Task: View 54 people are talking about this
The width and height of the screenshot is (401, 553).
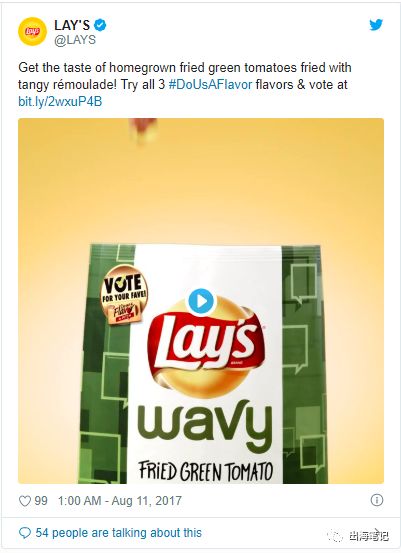Action: tap(119, 533)
